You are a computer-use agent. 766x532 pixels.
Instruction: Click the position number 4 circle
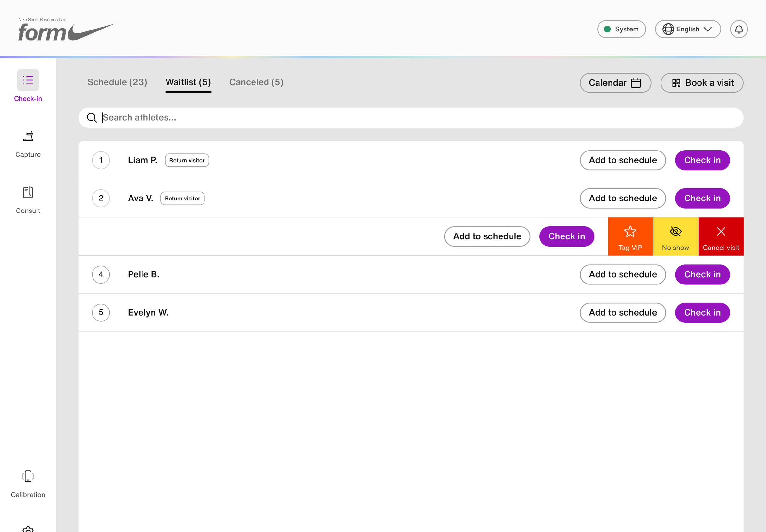[101, 274]
